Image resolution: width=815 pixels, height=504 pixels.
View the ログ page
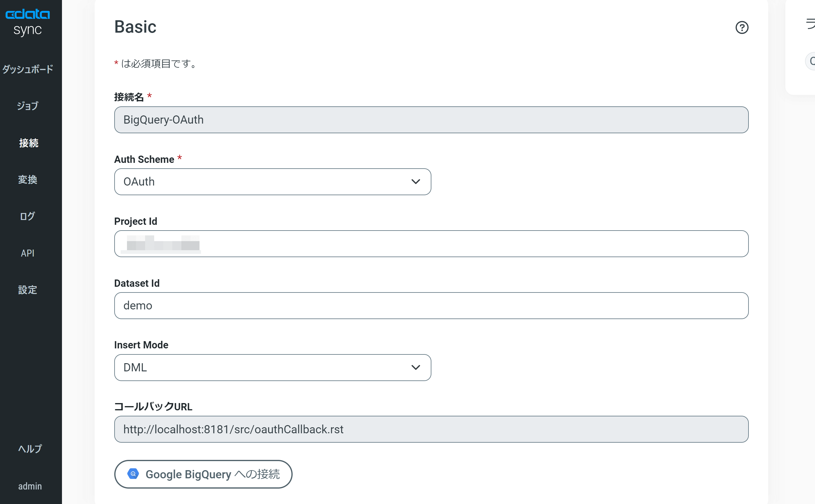pos(28,216)
